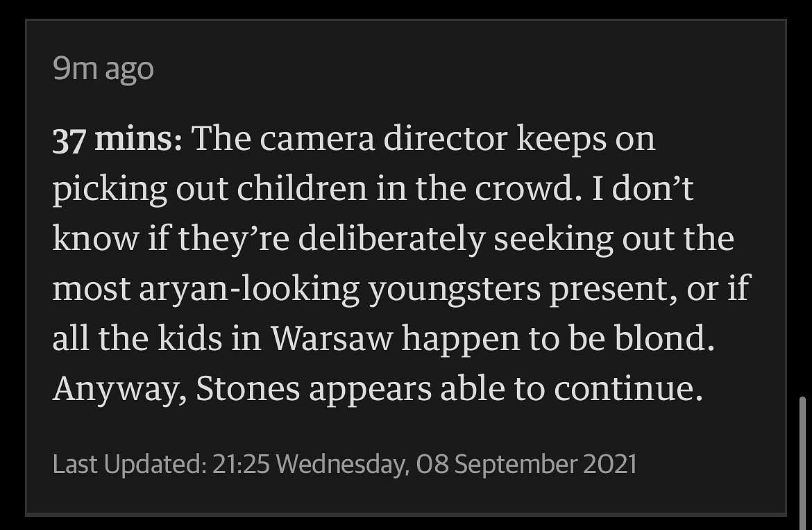Image resolution: width=812 pixels, height=530 pixels.
Task: Click the word "Wednesday," in the footer
Action: 342,464
